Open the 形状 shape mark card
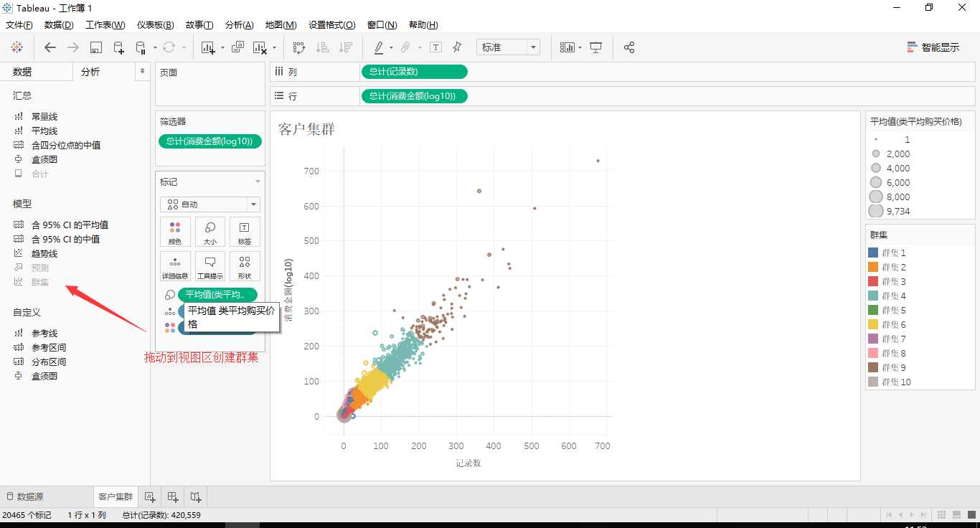The width and height of the screenshot is (980, 528). 245,266
